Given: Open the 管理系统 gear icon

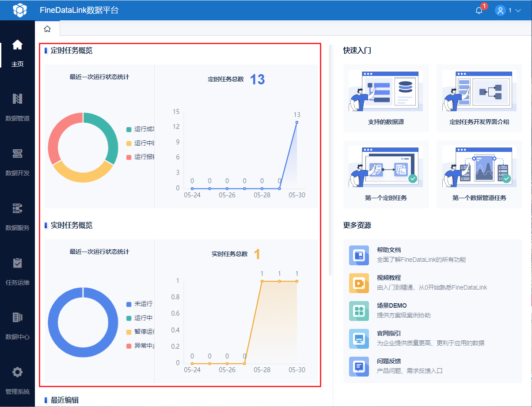Looking at the screenshot, I should 17,372.
